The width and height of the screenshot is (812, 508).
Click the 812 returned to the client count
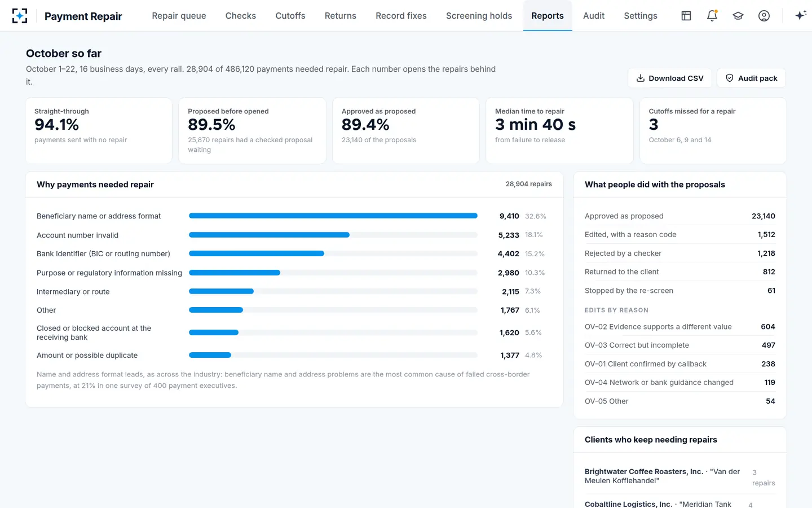(769, 272)
